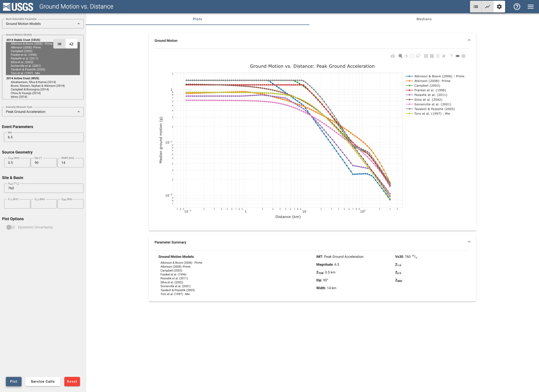Sort ground motion models alphabetically (AZ)
The height and width of the screenshot is (392, 539).
71,44
